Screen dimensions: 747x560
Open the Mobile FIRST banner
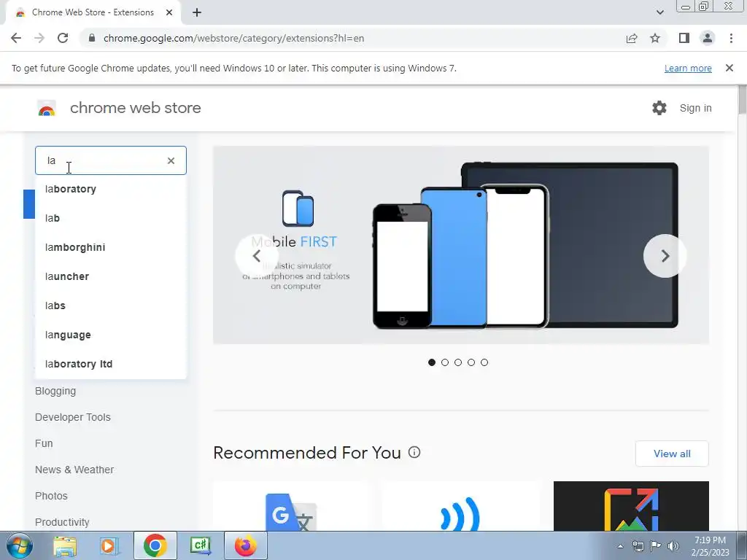[x=461, y=245]
